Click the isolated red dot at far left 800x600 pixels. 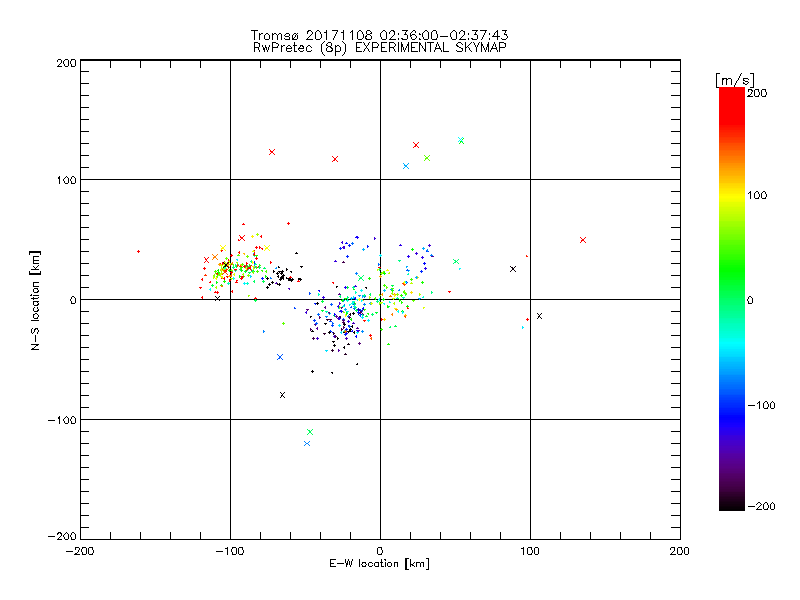(x=138, y=252)
